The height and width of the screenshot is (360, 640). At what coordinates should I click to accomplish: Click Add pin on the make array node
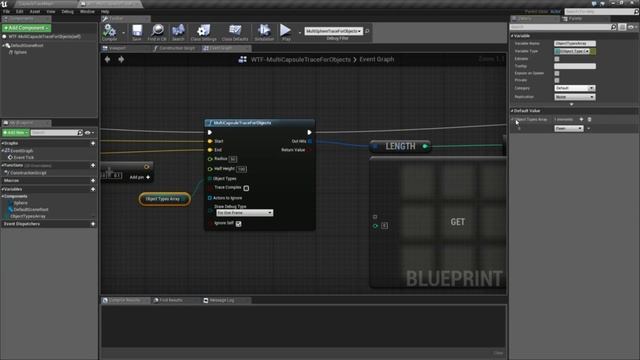pos(140,177)
